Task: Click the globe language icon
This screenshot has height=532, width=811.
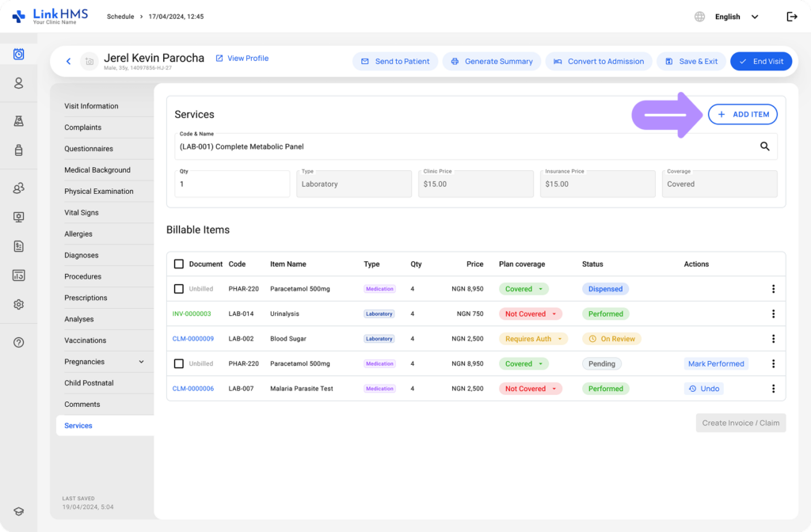Action: [699, 17]
